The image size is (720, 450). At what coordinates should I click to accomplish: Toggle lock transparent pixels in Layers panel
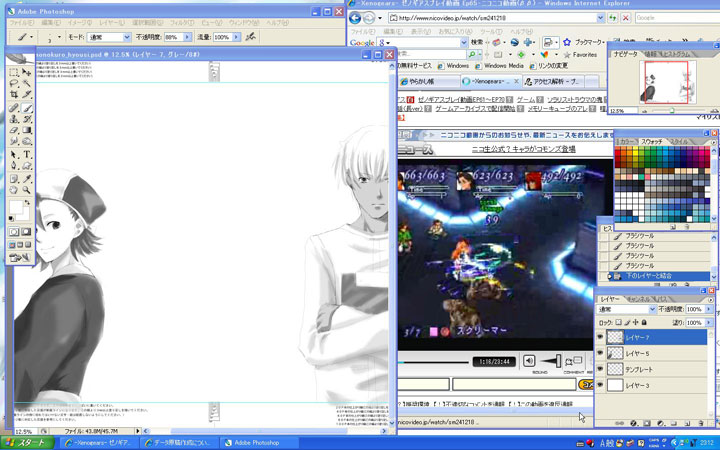[619, 322]
